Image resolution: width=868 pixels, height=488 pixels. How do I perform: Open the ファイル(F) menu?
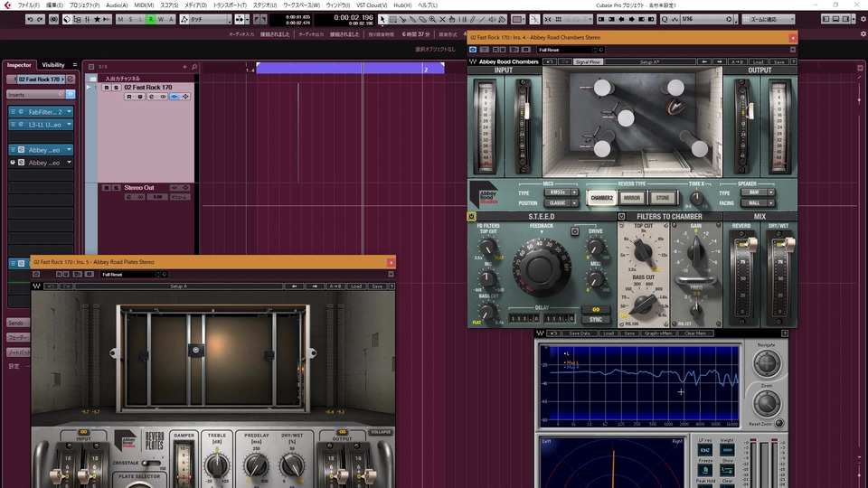click(x=28, y=5)
